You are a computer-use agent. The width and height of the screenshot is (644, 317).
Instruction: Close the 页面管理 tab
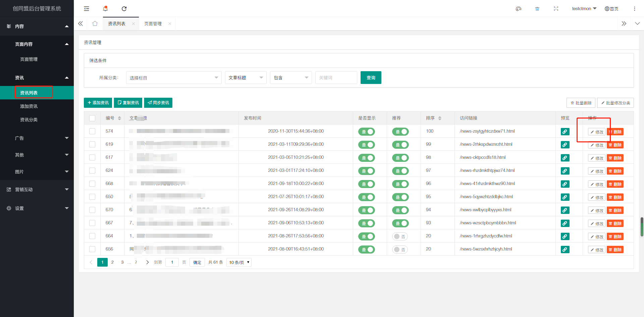click(170, 24)
